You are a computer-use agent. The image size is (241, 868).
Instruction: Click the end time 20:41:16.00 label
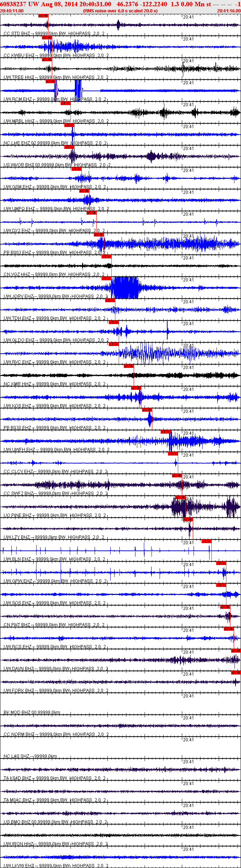[x=229, y=11]
